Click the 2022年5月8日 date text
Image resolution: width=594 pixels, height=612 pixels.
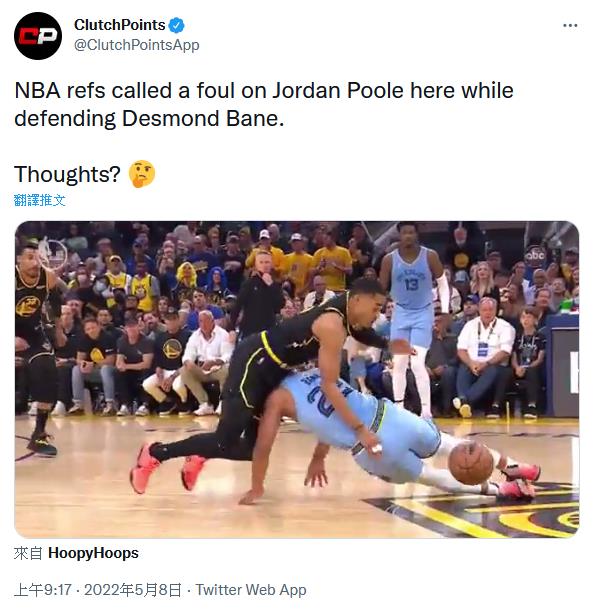(x=133, y=590)
